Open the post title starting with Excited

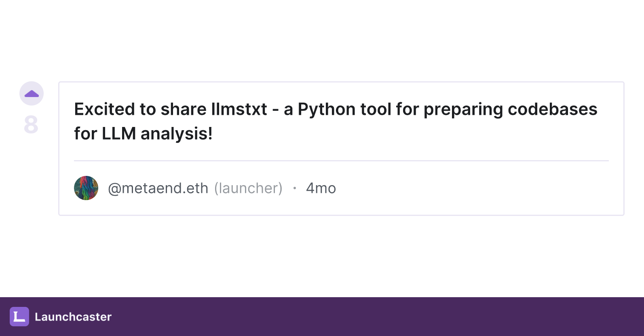336,121
